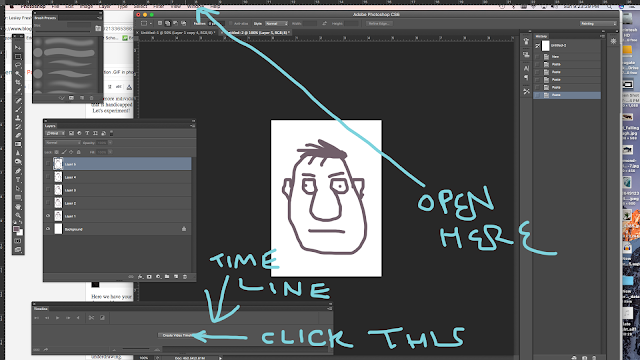Select the Eyedropper tool
Screen dimensions: 640x360
pos(18,91)
